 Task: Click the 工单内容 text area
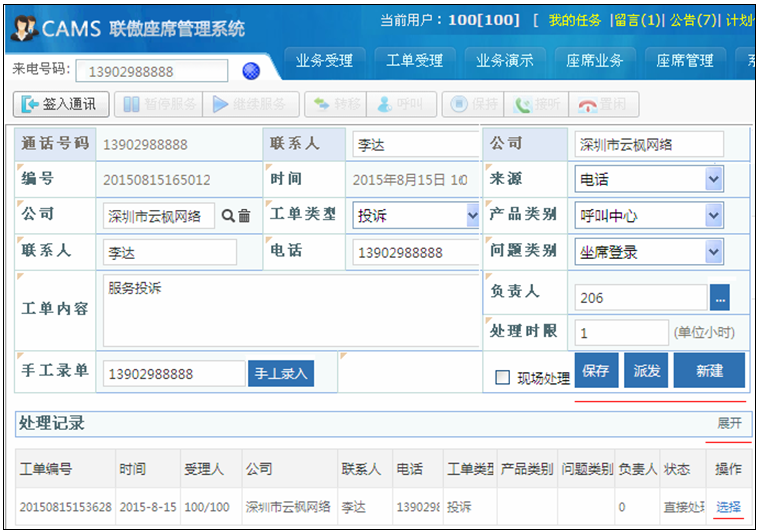click(290, 308)
